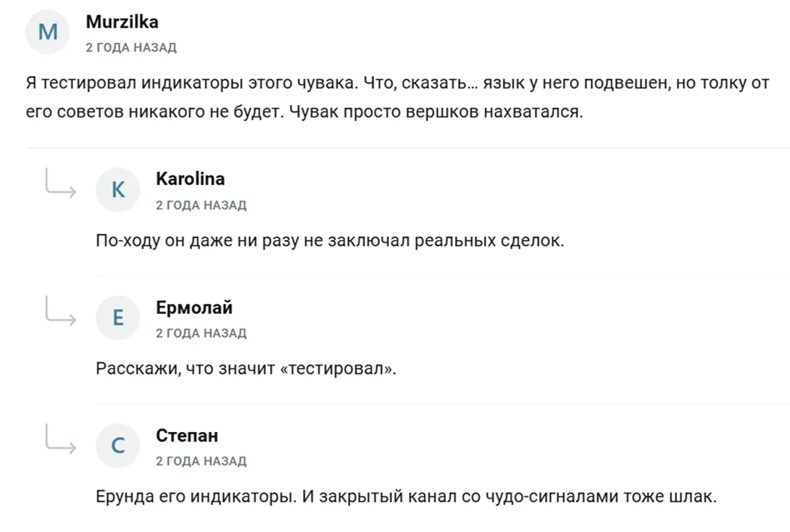Viewport: 790px width, 532px height.
Task: Click Karolina's reply about реальных сделок
Action: (x=330, y=241)
